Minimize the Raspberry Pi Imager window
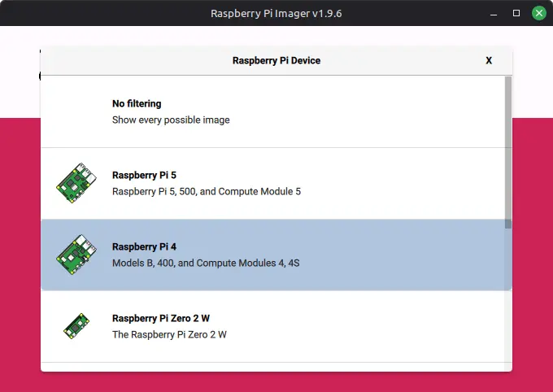Viewport: 553px width, 392px height. coord(493,13)
